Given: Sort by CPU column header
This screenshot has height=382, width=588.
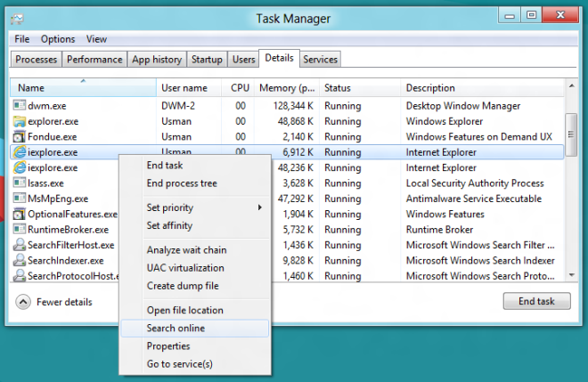Looking at the screenshot, I should pos(238,88).
